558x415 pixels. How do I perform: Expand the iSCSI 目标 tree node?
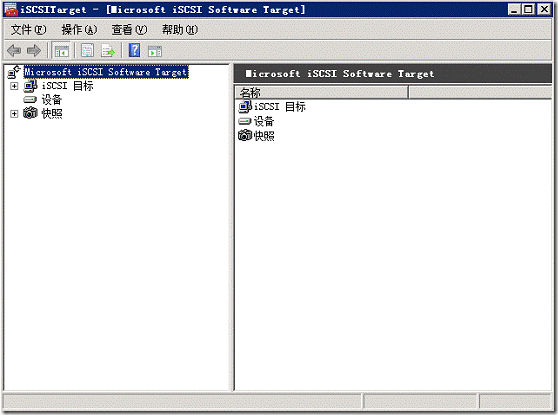click(x=14, y=86)
